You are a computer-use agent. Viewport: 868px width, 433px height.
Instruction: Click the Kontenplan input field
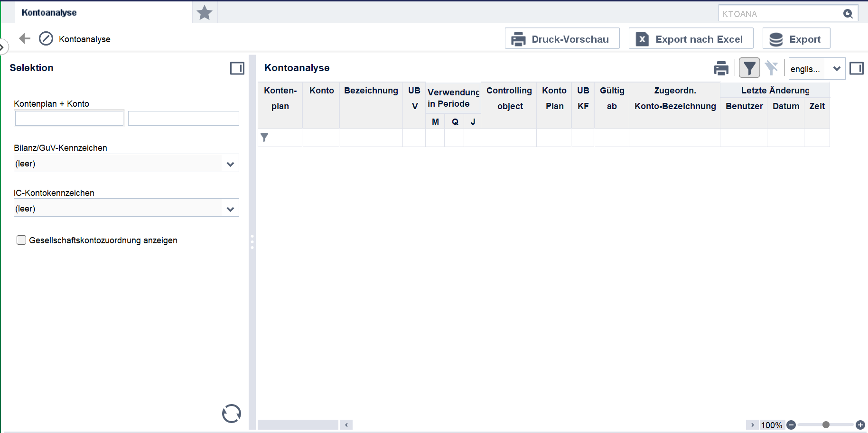(69, 118)
